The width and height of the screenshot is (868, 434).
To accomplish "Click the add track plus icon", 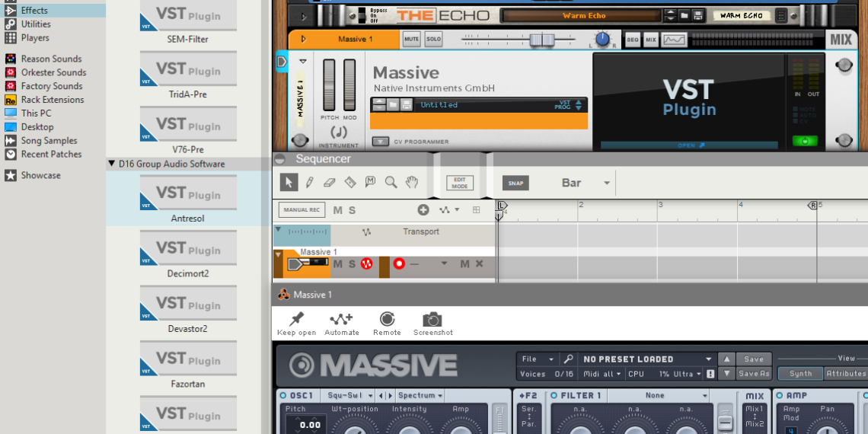I will (423, 210).
